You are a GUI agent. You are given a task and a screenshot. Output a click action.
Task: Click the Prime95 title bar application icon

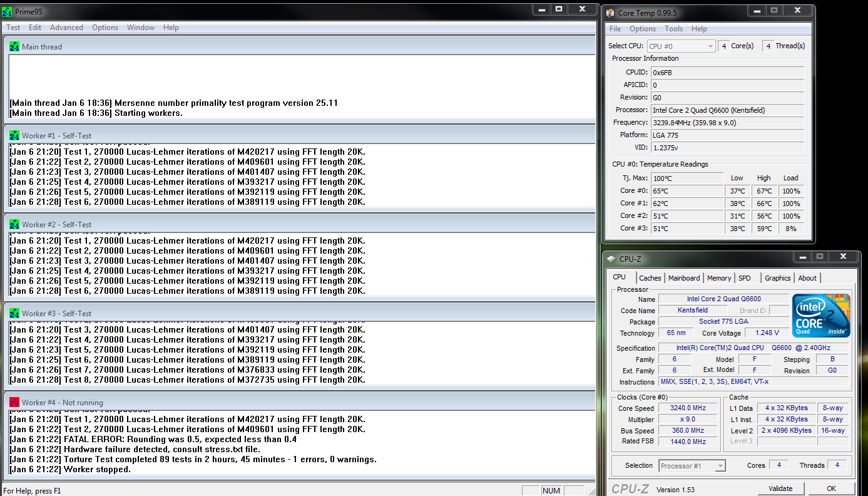coord(8,11)
